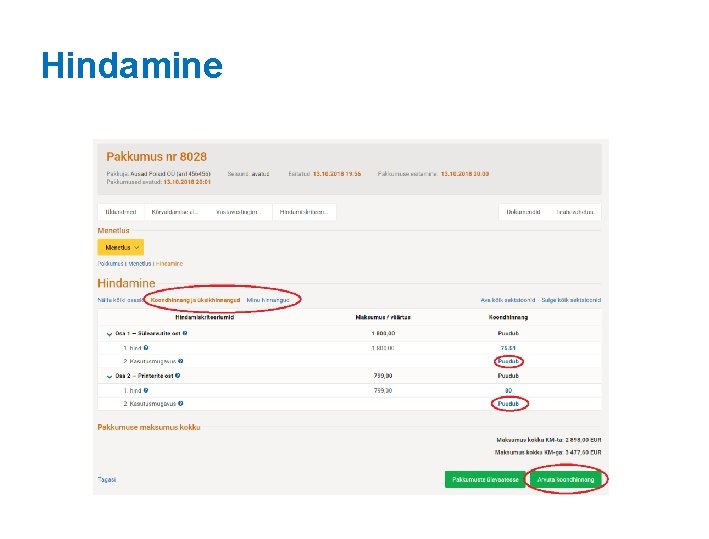
Task: Open the Dokumendid tab
Action: [x=523, y=212]
